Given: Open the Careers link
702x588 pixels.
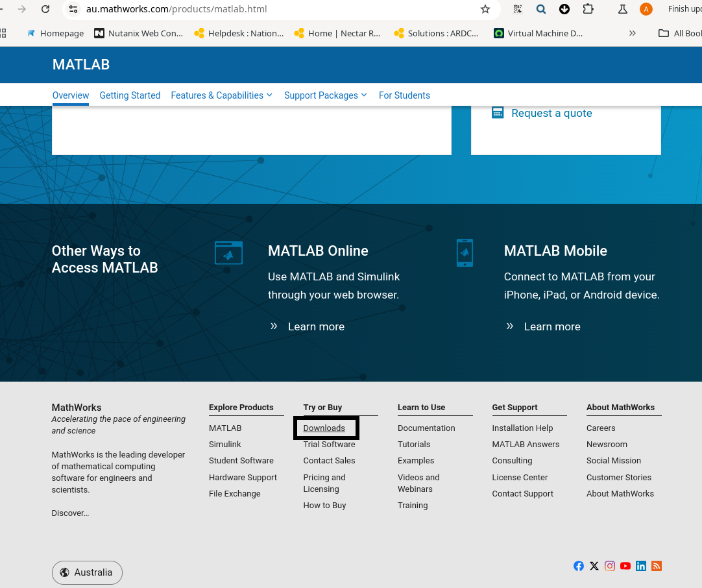Looking at the screenshot, I should (601, 428).
